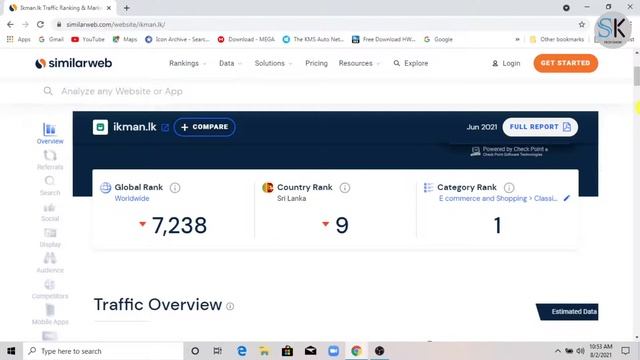Image resolution: width=640 pixels, height=360 pixels.
Task: Open the Pricing page
Action: 316,63
